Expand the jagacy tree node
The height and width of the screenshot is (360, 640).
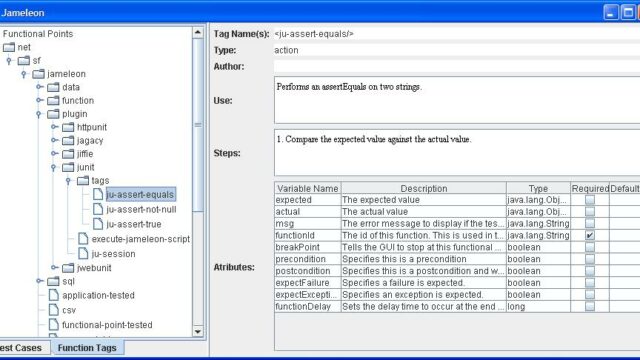pyautogui.click(x=54, y=140)
